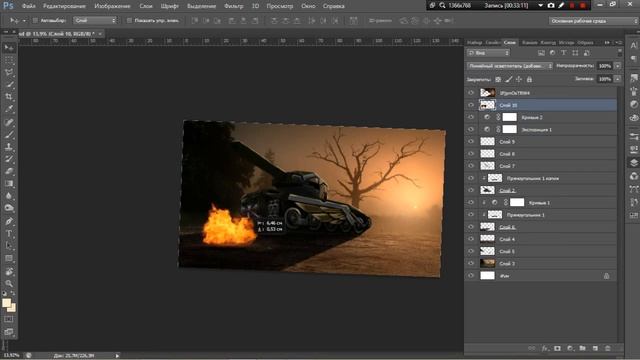Lock all layer attributes
The width and height of the screenshot is (640, 360).
click(529, 79)
